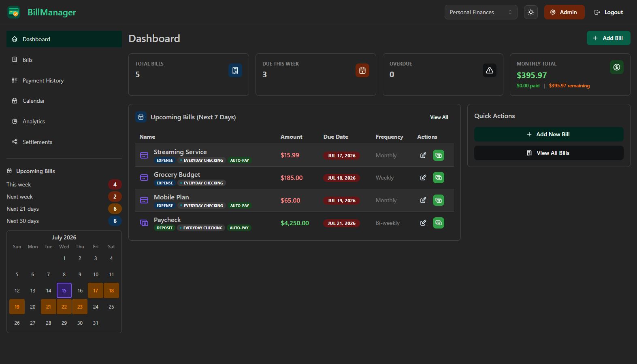637x364 pixels.
Task: Select Next 21 days filter
Action: pyautogui.click(x=64, y=209)
